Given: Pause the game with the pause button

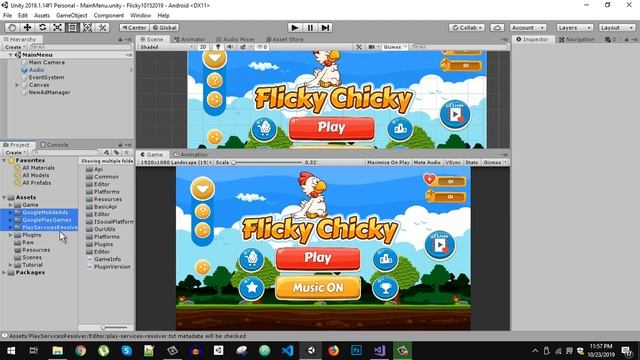Looking at the screenshot, I should [x=310, y=27].
